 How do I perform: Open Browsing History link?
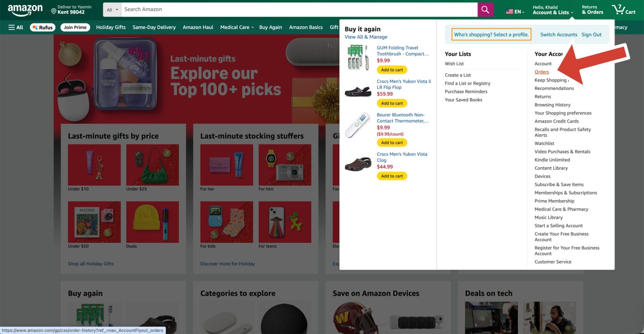[552, 105]
